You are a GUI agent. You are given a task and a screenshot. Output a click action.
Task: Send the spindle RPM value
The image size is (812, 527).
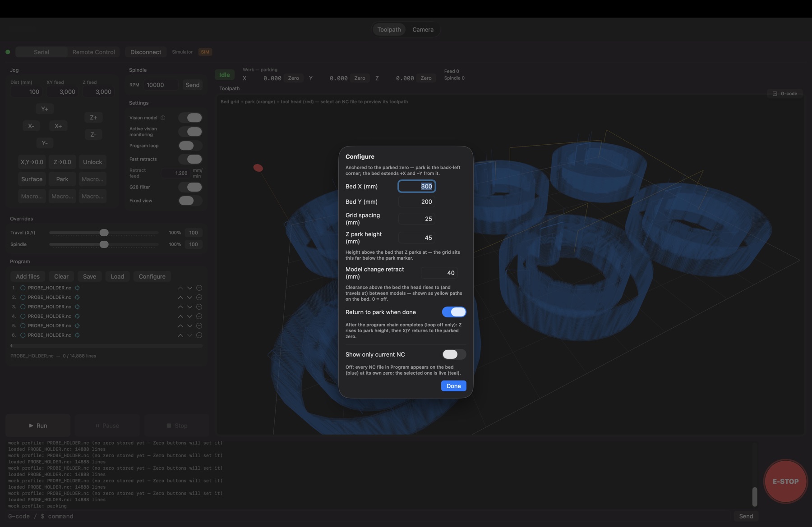(193, 85)
